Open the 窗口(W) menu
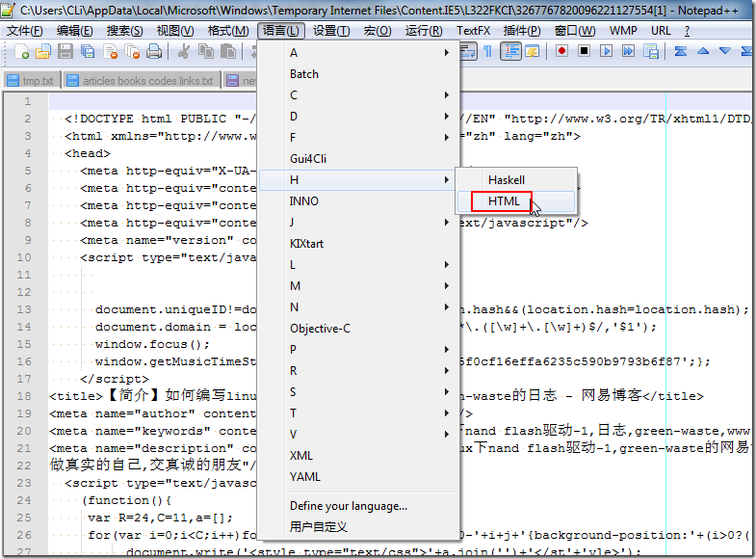The image size is (756, 559). [x=575, y=31]
